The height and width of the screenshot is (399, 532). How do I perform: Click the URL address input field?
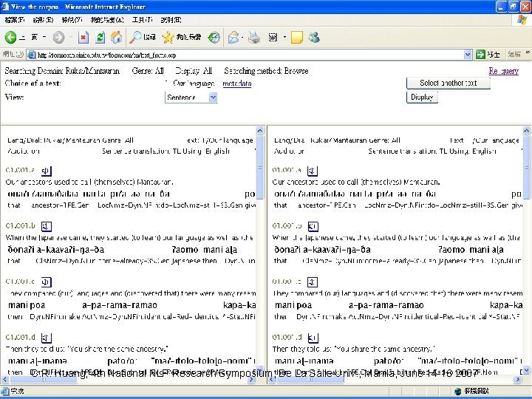pos(249,55)
